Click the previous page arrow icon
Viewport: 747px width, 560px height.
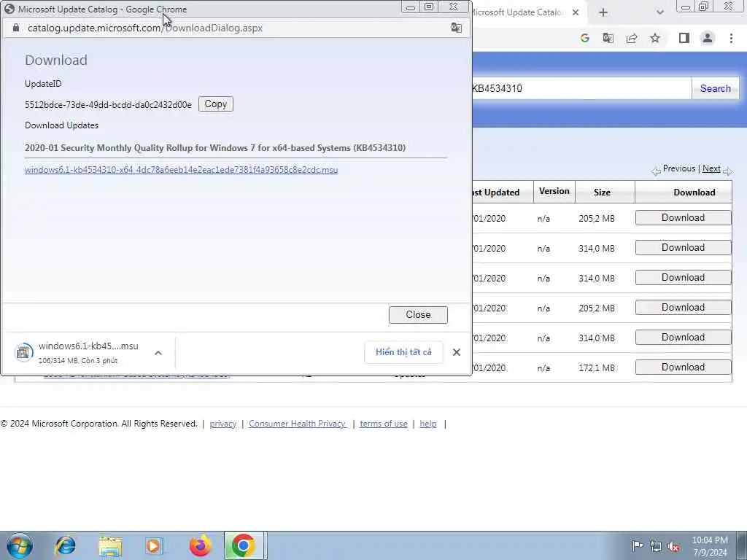pos(656,171)
